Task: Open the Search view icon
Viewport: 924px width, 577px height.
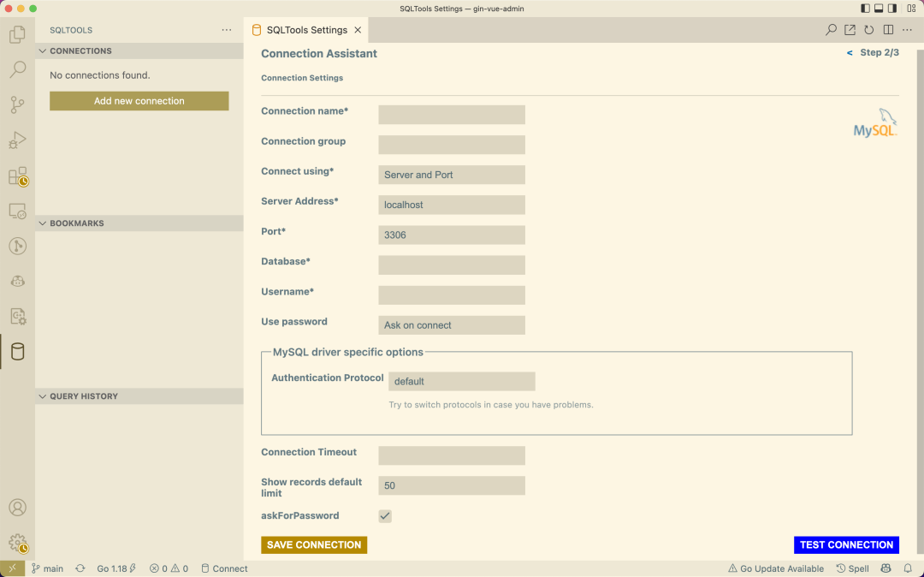Action: (x=17, y=70)
